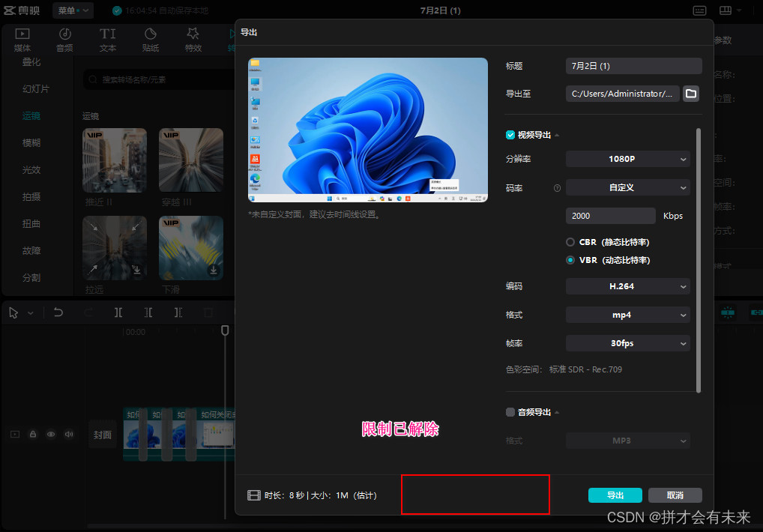Browse export folder icon
Image resolution: width=763 pixels, height=532 pixels.
click(x=691, y=94)
